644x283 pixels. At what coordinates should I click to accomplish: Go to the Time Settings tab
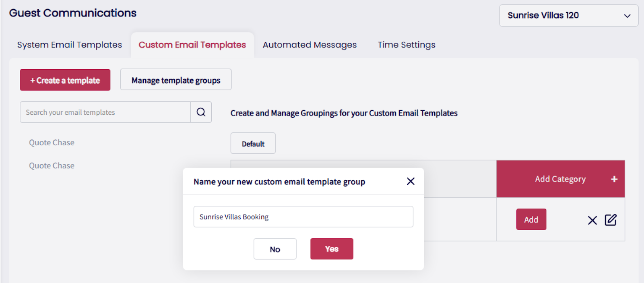406,45
